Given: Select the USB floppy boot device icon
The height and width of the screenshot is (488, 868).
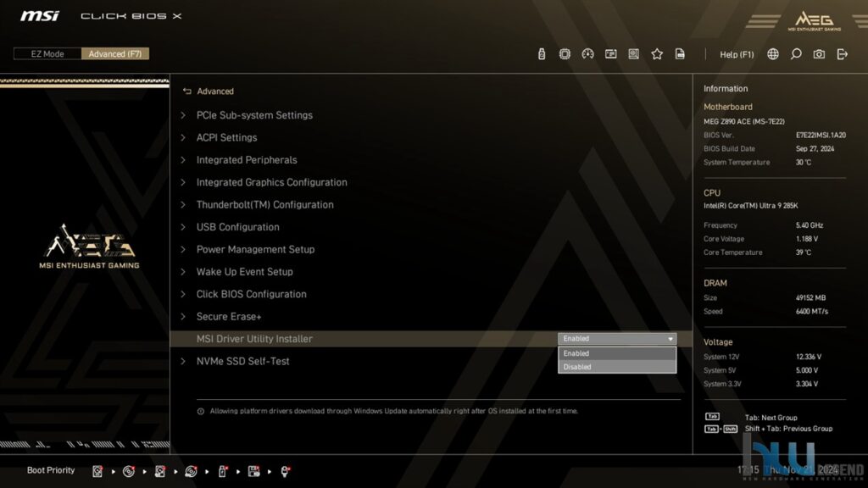Looking at the screenshot, I should click(x=253, y=471).
